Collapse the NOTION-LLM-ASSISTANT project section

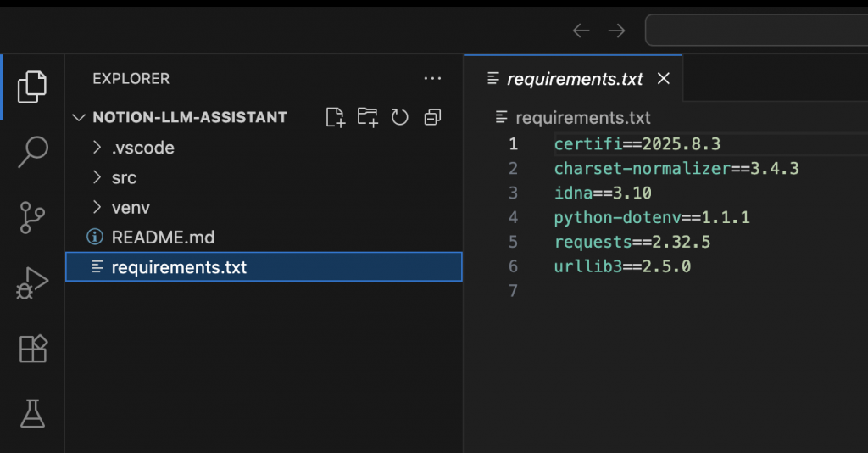click(x=80, y=117)
